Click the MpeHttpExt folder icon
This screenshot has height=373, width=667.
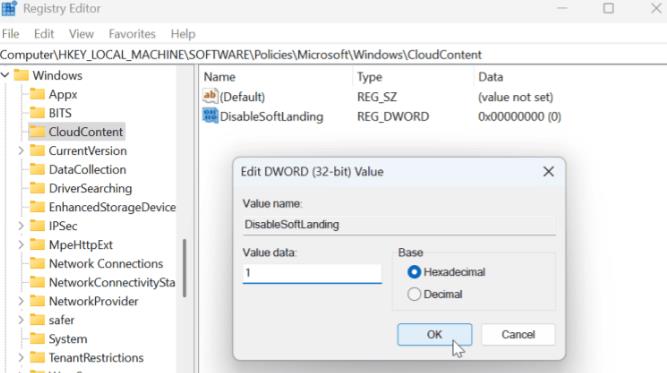[37, 245]
